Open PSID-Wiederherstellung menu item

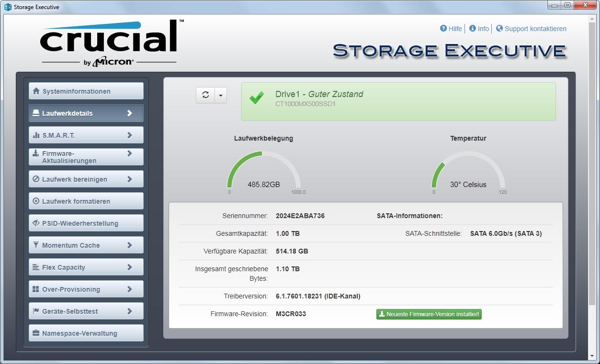click(x=86, y=223)
